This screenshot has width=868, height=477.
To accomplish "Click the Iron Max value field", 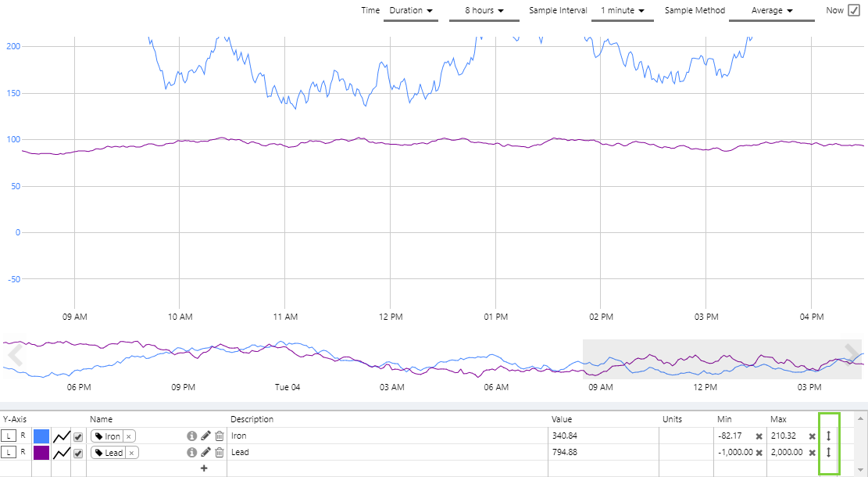I will point(786,436).
